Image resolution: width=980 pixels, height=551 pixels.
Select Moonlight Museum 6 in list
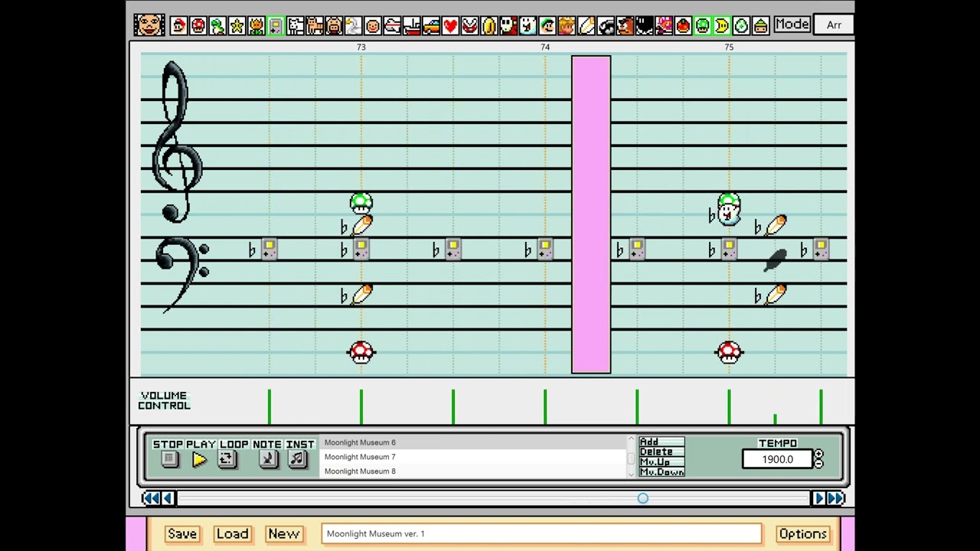coord(474,442)
